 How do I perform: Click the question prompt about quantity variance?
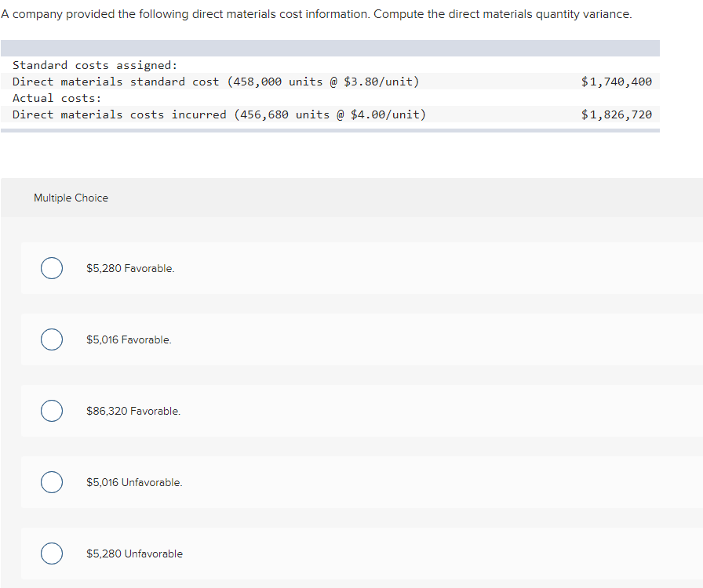(316, 14)
